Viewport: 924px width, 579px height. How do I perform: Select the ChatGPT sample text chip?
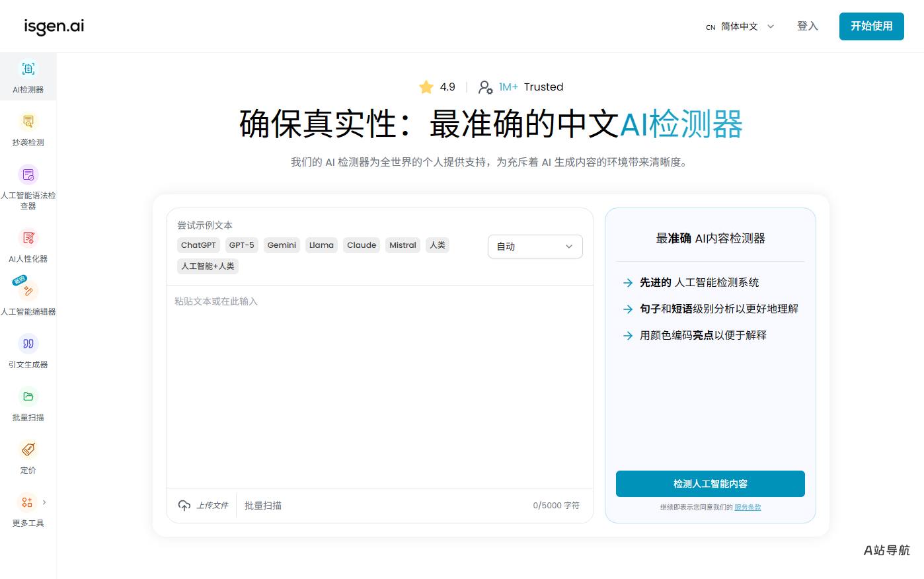pyautogui.click(x=198, y=245)
